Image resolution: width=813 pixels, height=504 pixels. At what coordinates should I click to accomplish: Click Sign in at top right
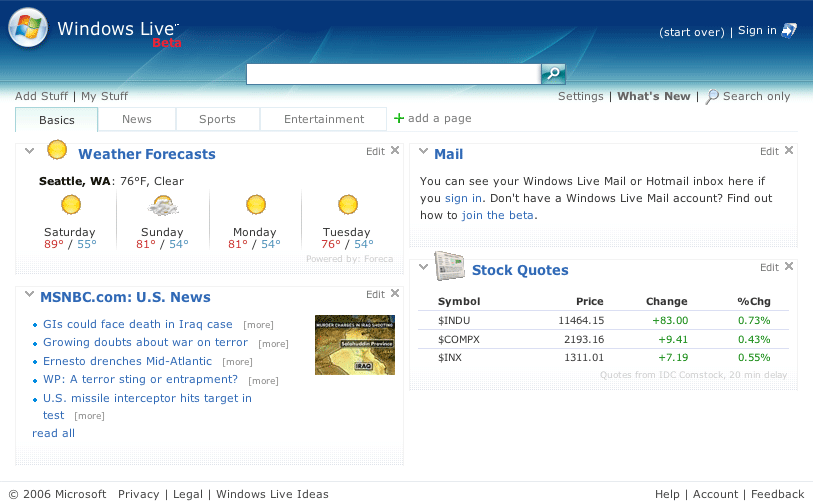click(x=757, y=31)
